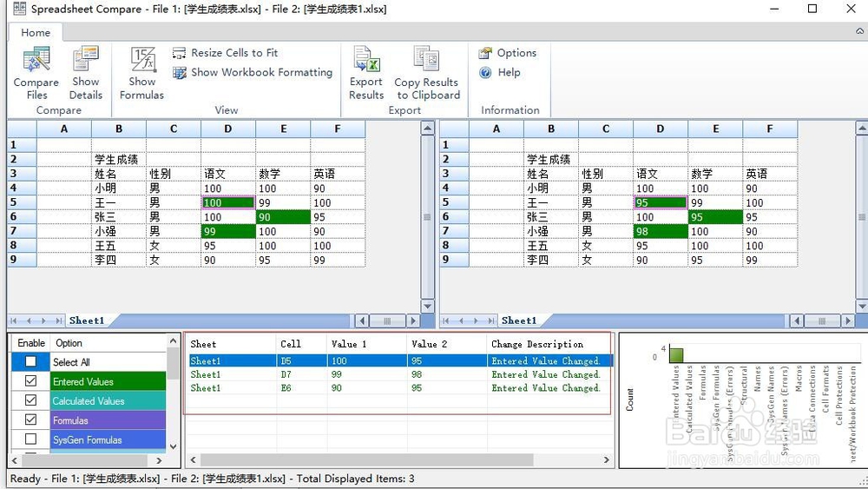Open Help in the Information group

[500, 73]
